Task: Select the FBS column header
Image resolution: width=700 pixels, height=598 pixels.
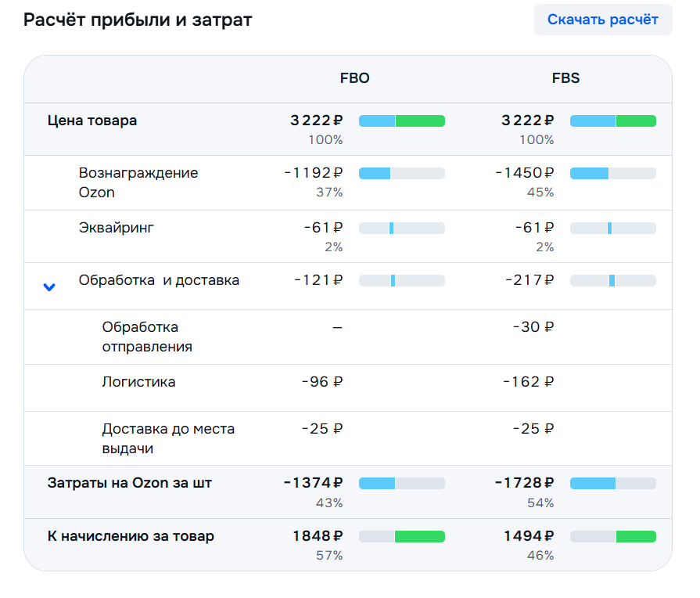Action: (x=565, y=78)
